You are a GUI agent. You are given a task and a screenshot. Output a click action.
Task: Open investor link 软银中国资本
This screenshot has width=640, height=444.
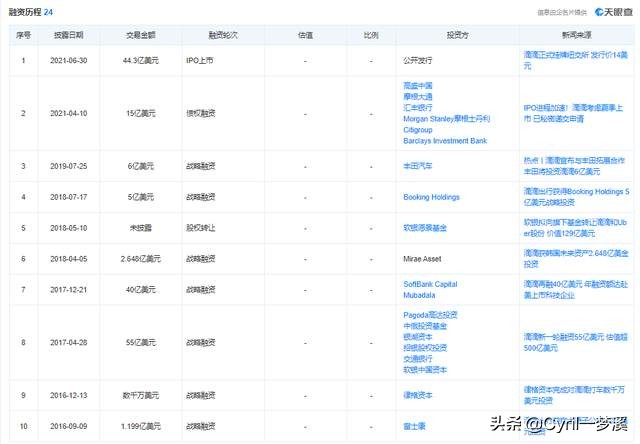pyautogui.click(x=425, y=370)
